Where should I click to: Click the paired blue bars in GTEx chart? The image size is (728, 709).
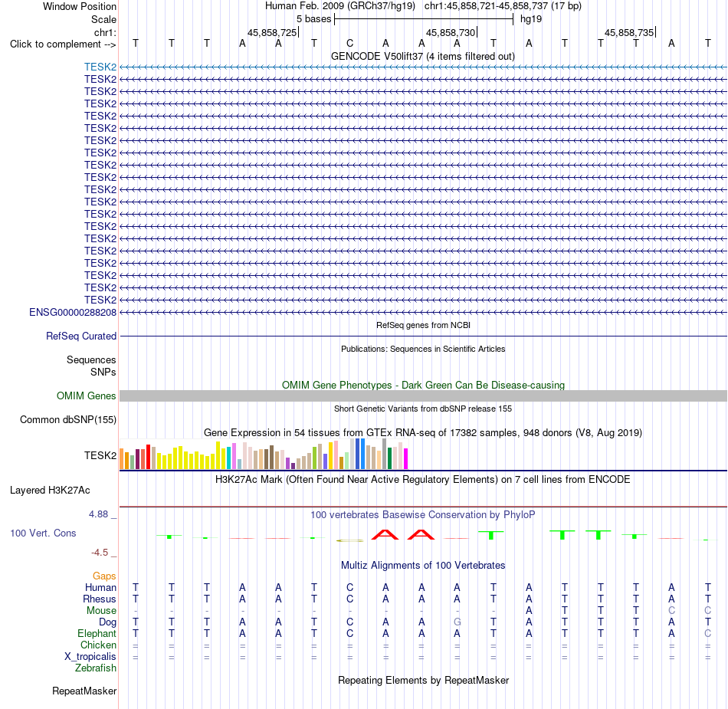(360, 454)
